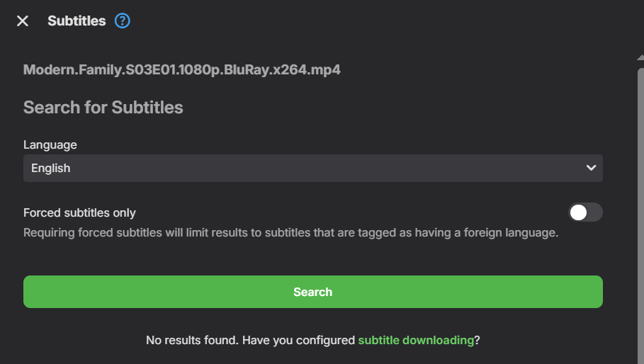Click the Modern.Family.S03E01 file name
This screenshot has width=644, height=364.
[182, 70]
